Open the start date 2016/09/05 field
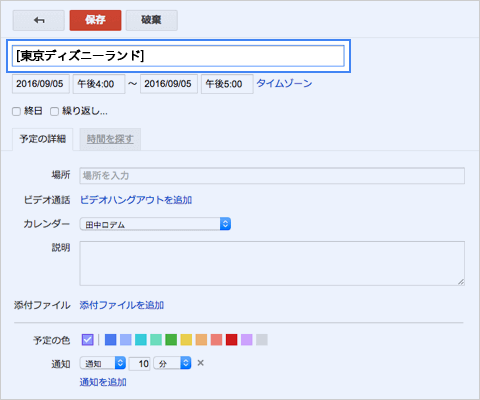Screen dimensions: 480x400 41,84
